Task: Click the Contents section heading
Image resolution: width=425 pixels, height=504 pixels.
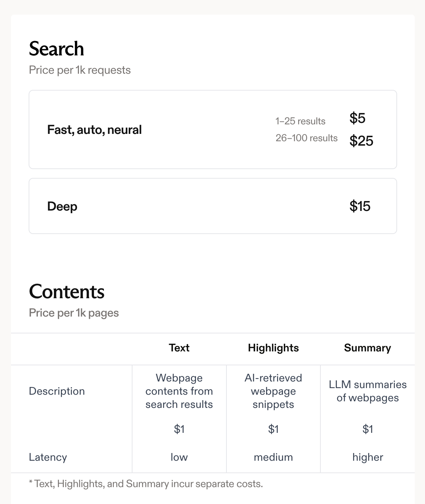Action: (67, 292)
